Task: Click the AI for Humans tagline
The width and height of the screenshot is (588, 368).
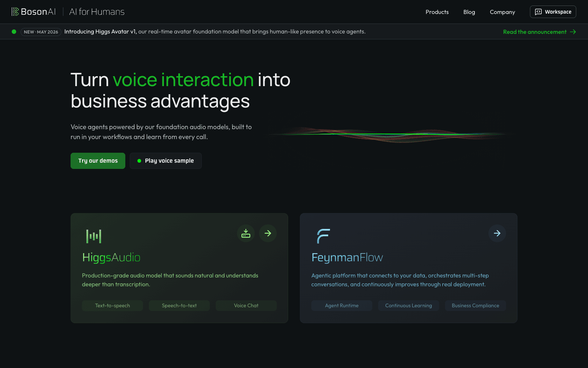Action: coord(97,12)
